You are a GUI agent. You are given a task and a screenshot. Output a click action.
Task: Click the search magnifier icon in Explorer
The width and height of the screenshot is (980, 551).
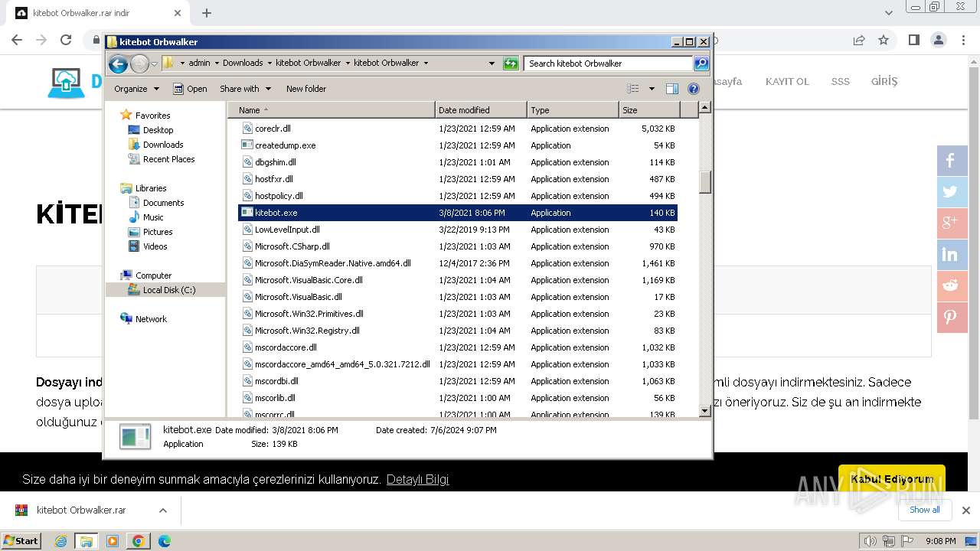coord(701,64)
